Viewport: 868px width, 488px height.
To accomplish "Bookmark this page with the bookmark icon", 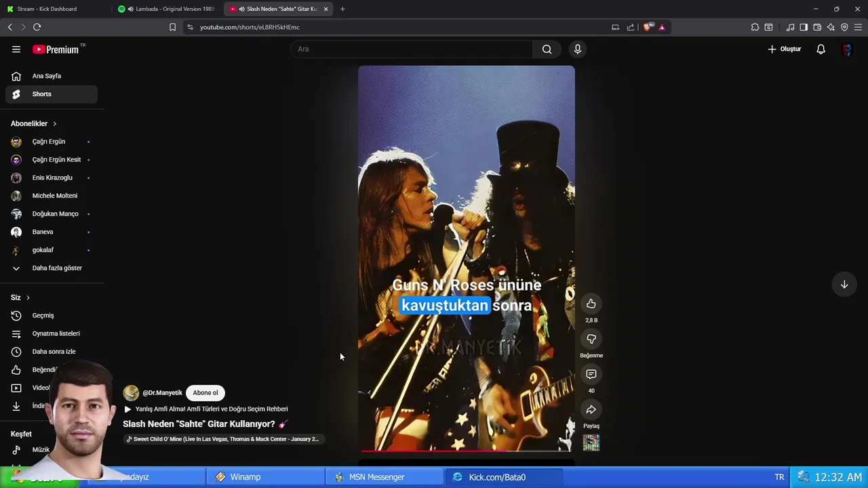I will [172, 27].
